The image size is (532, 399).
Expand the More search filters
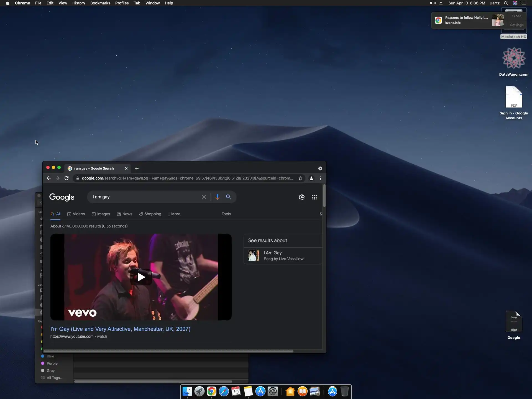coord(174,214)
